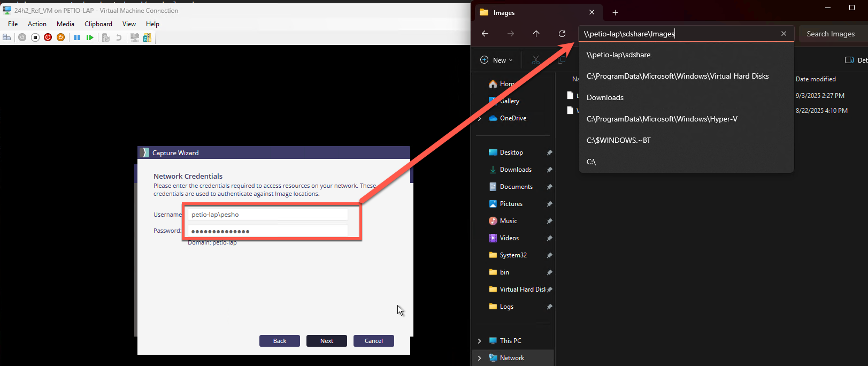The width and height of the screenshot is (868, 366).
Task: Add a new File Explorer tab
Action: pos(615,12)
